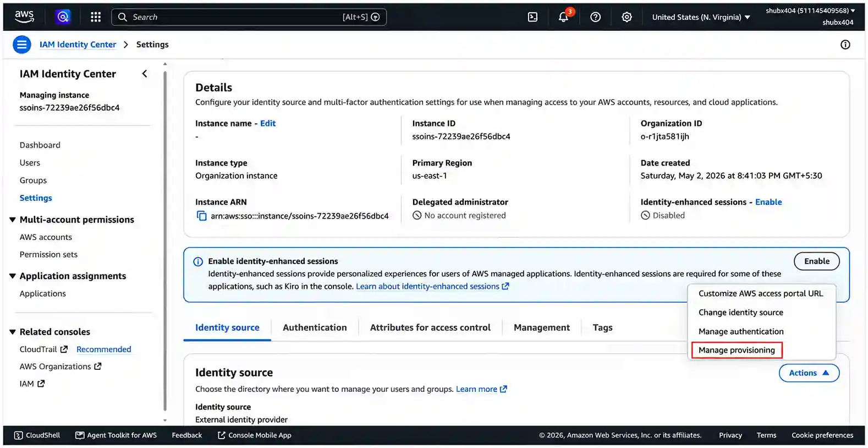The width and height of the screenshot is (868, 448).
Task: Open Settings in the side navigation
Action: coord(36,198)
